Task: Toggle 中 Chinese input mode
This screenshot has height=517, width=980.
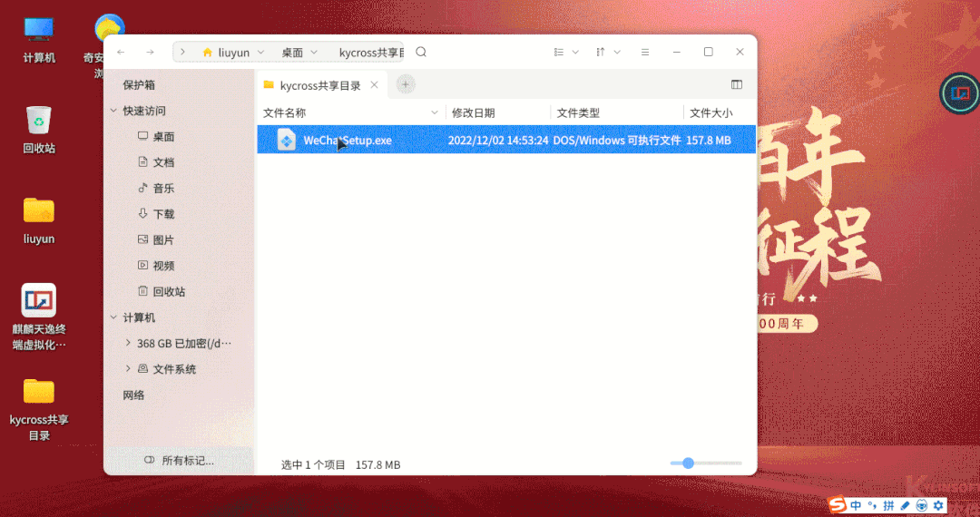Action: click(x=856, y=505)
